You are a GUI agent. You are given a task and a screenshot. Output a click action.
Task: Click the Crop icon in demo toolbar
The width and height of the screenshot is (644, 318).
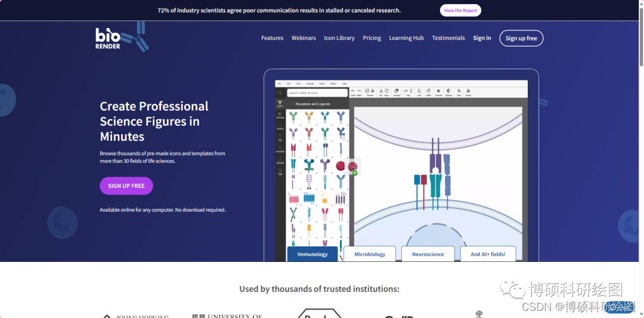coord(459,92)
